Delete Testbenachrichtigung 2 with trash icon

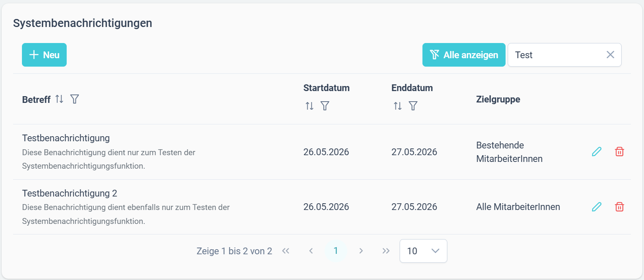coord(619,207)
